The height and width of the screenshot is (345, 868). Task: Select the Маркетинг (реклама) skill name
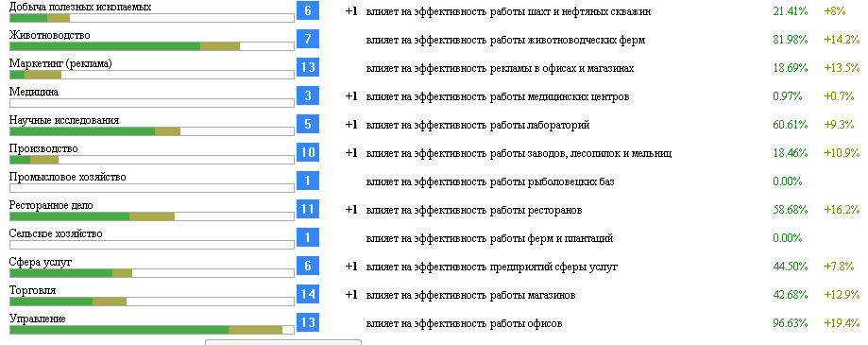[60, 63]
